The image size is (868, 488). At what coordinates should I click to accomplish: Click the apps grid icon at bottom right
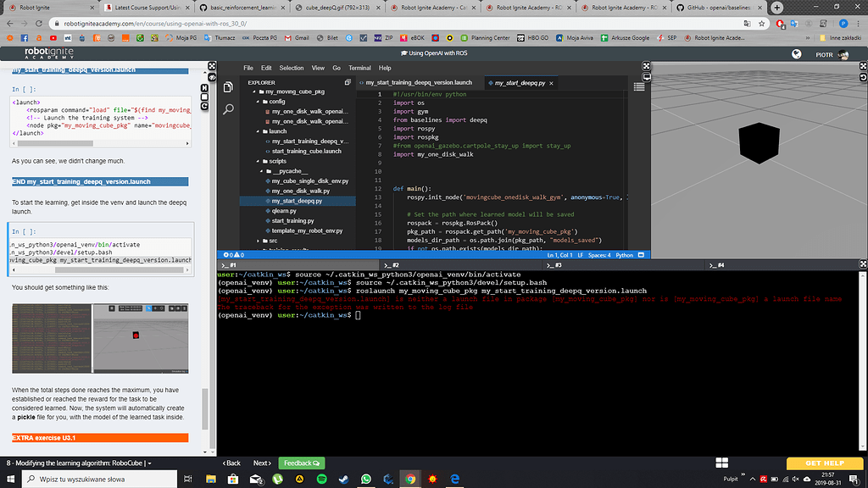pyautogui.click(x=722, y=463)
